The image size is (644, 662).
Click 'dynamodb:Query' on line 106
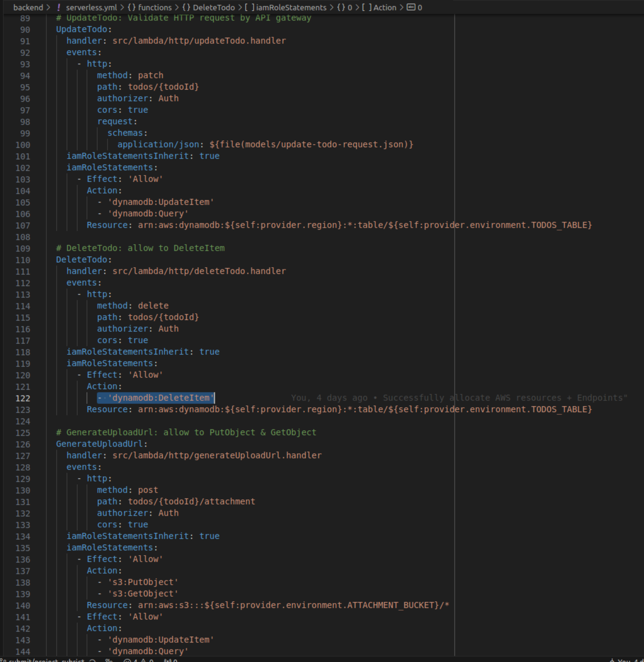pos(148,214)
